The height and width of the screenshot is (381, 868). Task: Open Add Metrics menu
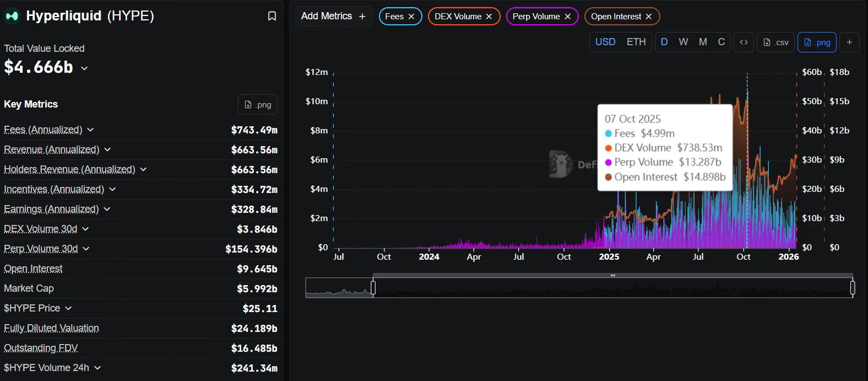pyautogui.click(x=333, y=17)
